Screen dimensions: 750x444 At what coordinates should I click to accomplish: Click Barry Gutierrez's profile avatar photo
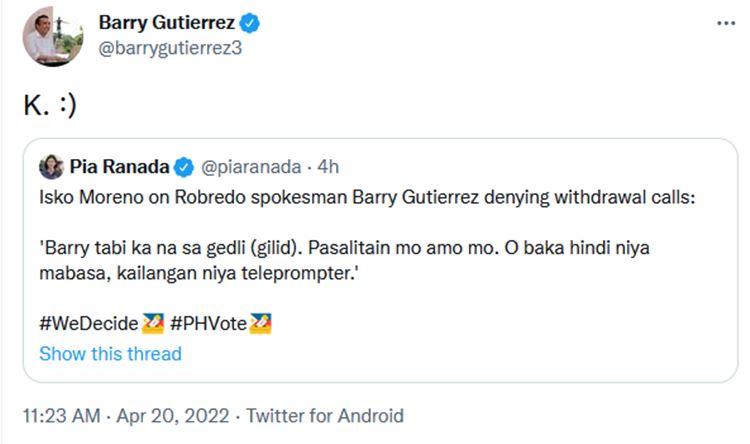[47, 39]
